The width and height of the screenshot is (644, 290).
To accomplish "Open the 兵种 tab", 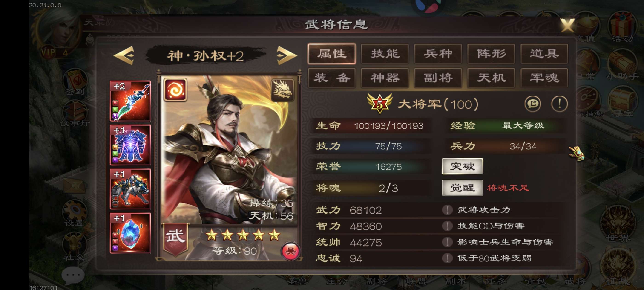I will pyautogui.click(x=438, y=54).
